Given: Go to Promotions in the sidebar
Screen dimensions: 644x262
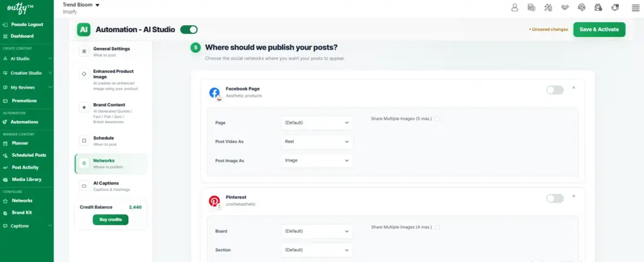Looking at the screenshot, I should 25,101.
